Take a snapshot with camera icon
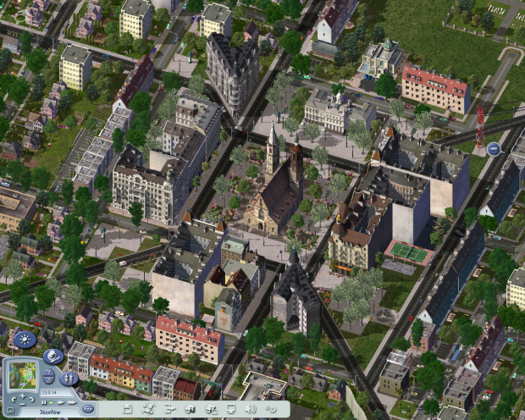This screenshot has width=525, height=420. point(190,409)
